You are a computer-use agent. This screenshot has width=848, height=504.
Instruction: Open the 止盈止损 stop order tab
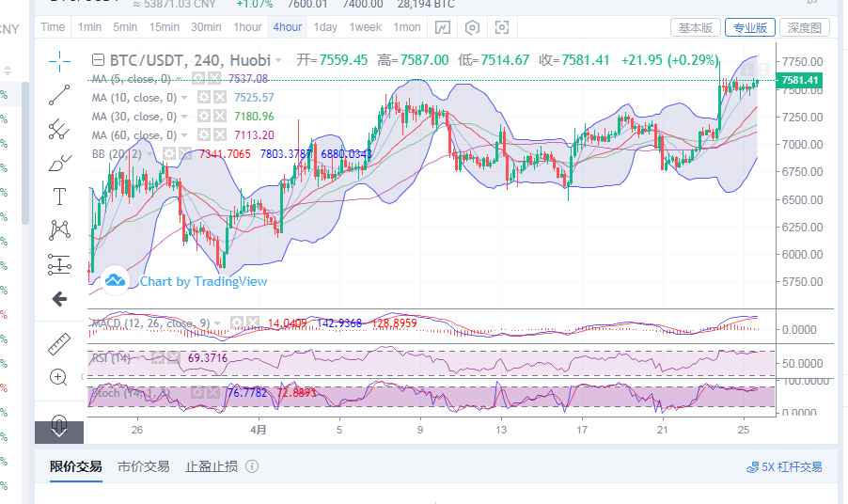click(x=212, y=466)
